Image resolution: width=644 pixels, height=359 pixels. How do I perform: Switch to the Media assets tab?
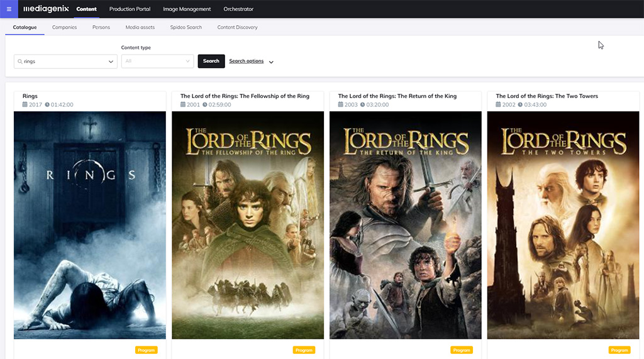[140, 27]
